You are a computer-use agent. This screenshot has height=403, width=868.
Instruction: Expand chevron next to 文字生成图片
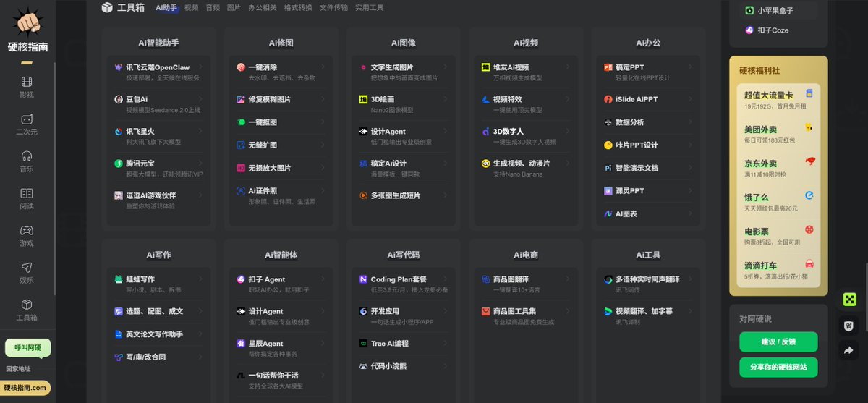pyautogui.click(x=446, y=67)
